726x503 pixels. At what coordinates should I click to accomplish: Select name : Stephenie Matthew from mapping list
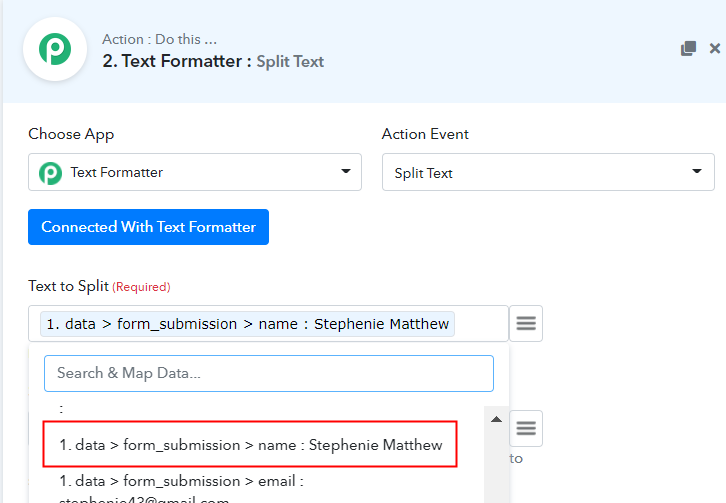(250, 444)
